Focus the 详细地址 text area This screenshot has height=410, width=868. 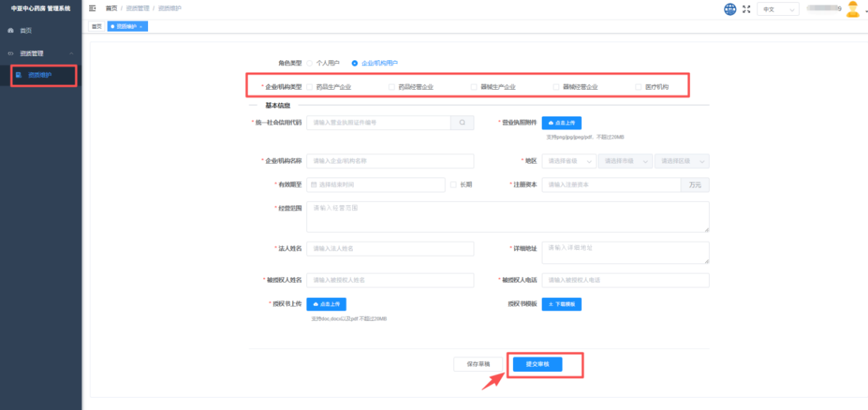626,253
